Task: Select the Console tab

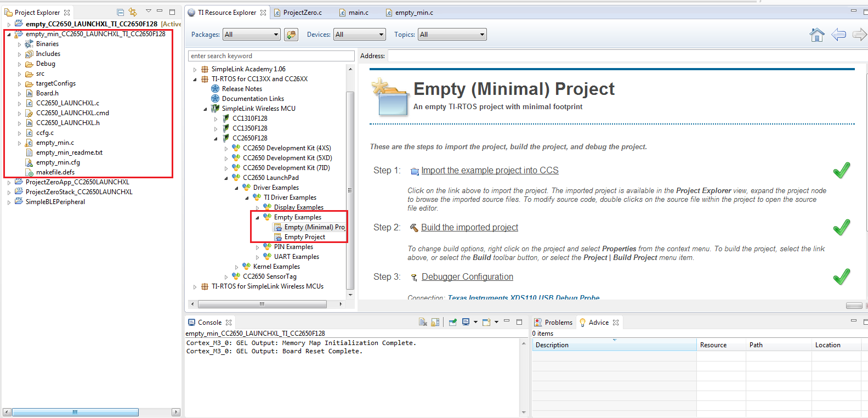Action: point(209,323)
